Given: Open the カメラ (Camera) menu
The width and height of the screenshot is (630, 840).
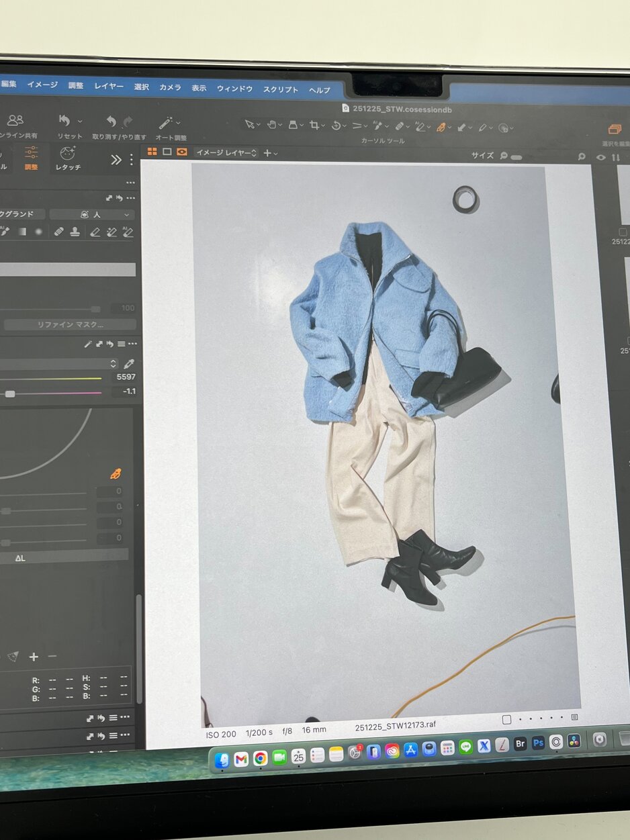Looking at the screenshot, I should 170,87.
